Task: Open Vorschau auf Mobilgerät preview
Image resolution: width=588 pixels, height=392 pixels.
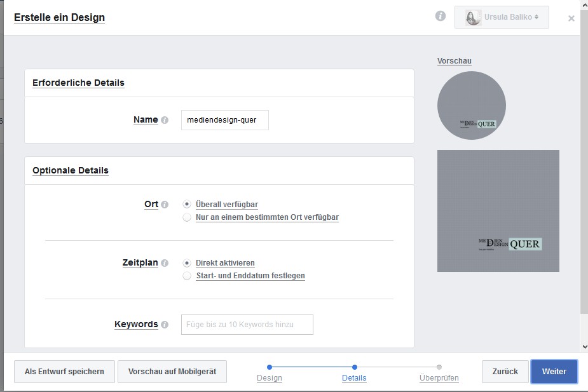Action: click(x=172, y=372)
